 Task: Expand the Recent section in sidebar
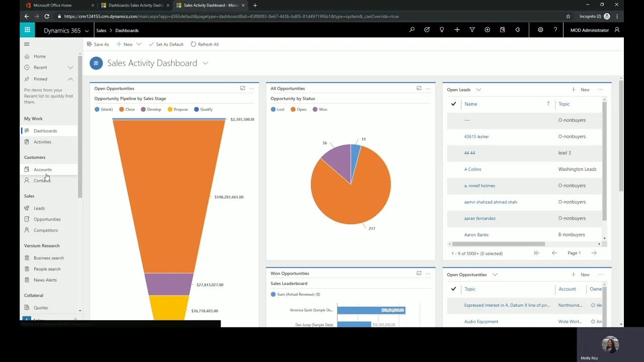70,67
